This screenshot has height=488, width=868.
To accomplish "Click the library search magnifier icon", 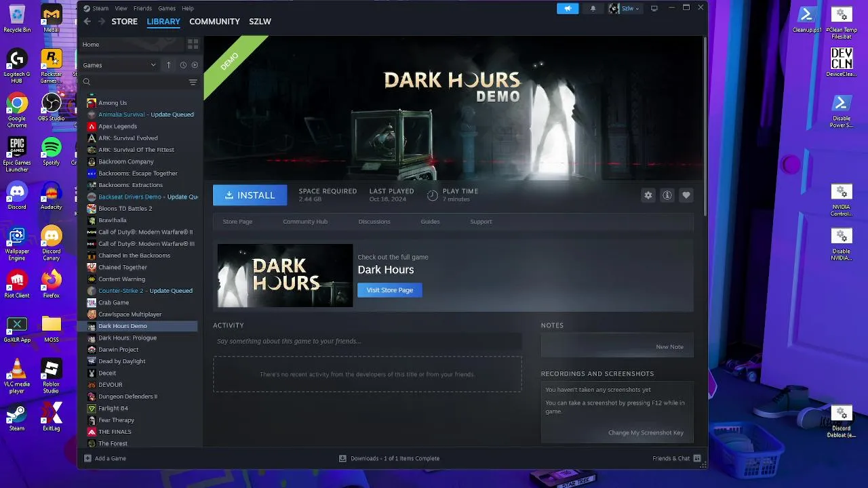I will (x=87, y=82).
